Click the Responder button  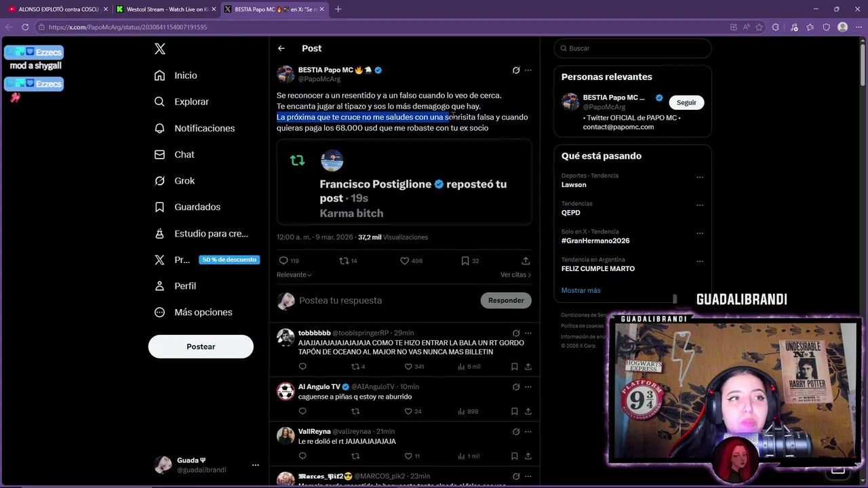[x=506, y=300]
